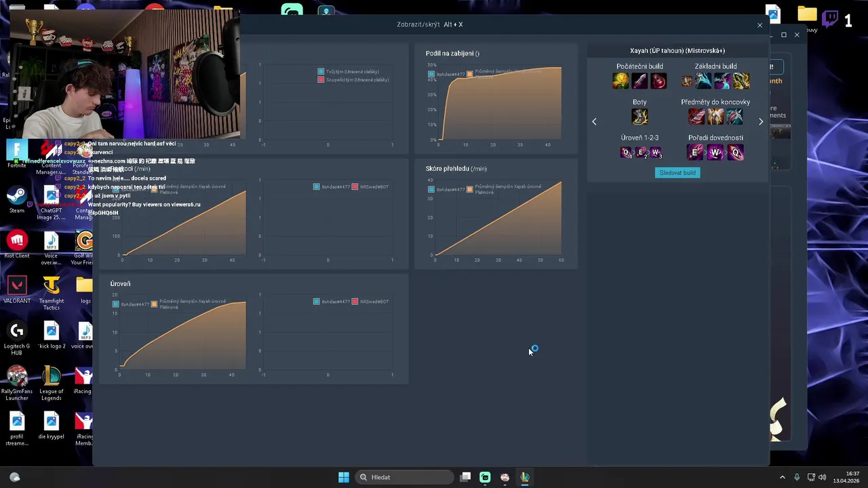Toggle ItsAdas#4477 legend in Úroveň area chart
Screen dimensions: 868x488
pyautogui.click(x=131, y=304)
